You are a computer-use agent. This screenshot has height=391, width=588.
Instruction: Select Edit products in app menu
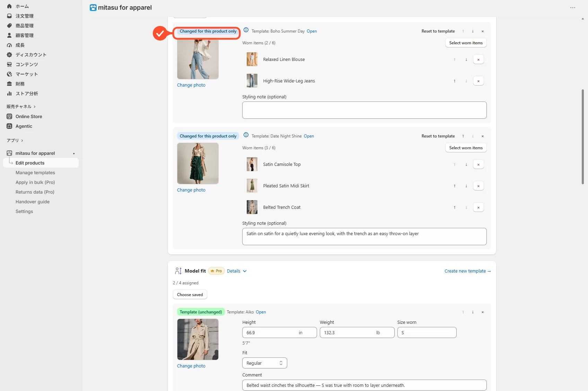41,163
